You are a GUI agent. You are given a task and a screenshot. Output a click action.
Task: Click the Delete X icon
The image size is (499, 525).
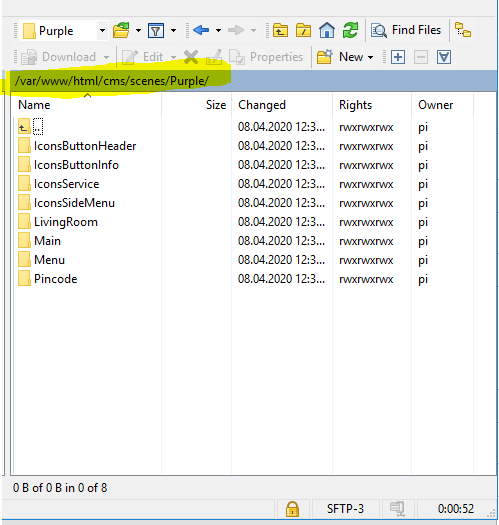191,57
